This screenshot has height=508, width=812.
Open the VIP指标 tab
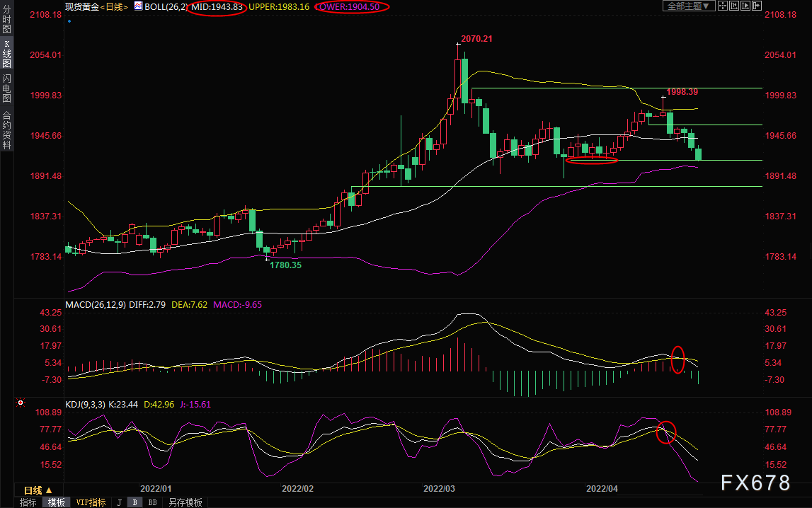click(91, 502)
